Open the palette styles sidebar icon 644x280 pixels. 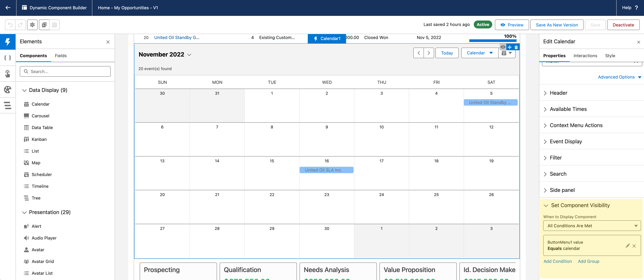8,90
